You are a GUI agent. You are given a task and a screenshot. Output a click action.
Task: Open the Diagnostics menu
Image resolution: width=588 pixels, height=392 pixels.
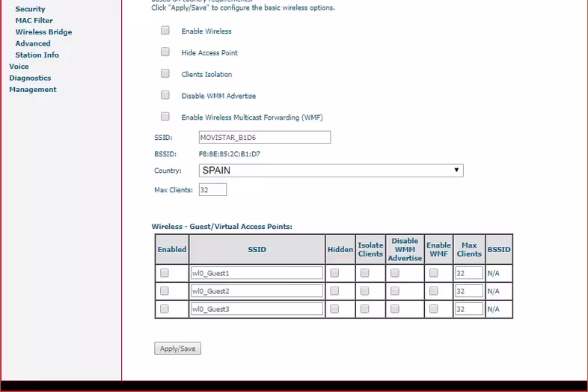[x=30, y=78]
